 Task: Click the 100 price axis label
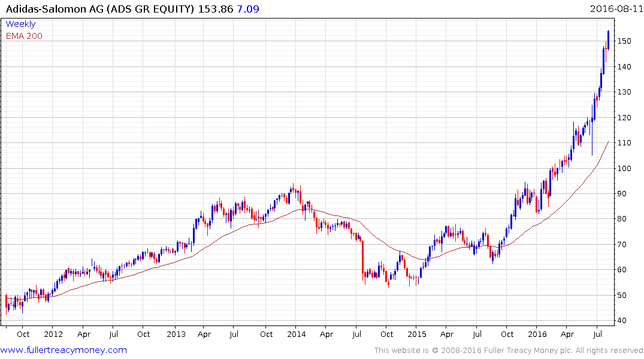(624, 168)
